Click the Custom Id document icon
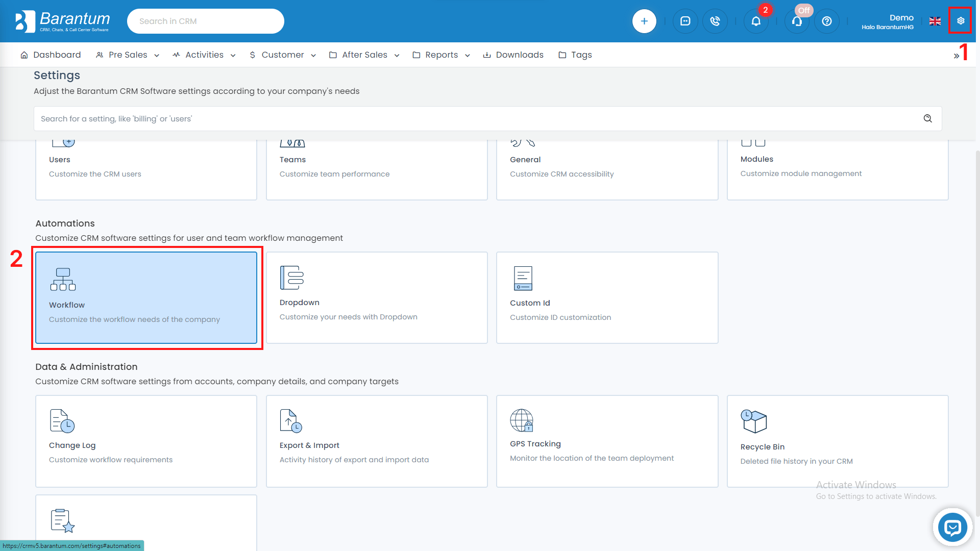980x551 pixels. tap(523, 278)
